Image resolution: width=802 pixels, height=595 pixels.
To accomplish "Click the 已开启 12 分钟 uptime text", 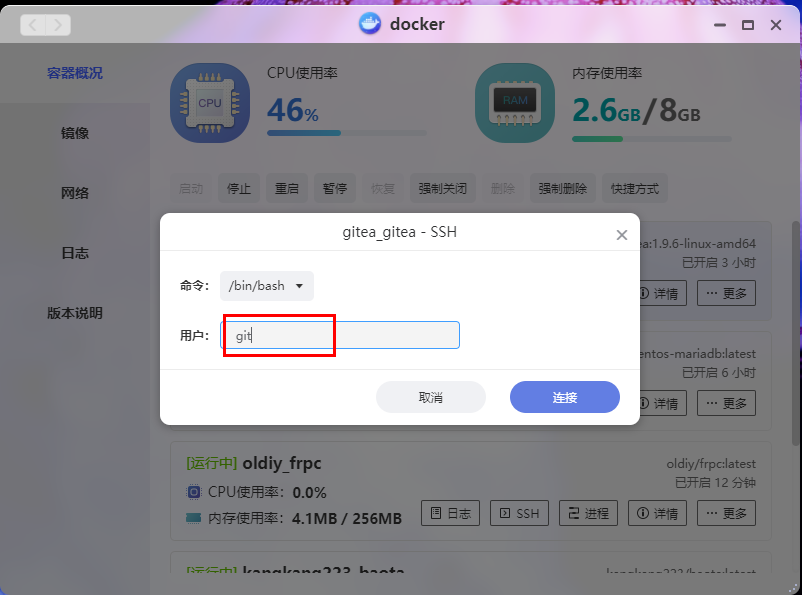I will 715,482.
